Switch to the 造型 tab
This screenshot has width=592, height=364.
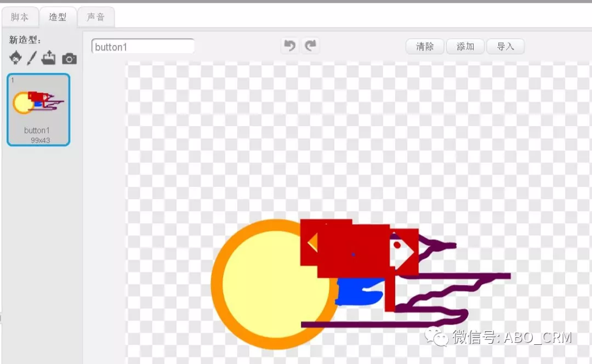point(58,17)
